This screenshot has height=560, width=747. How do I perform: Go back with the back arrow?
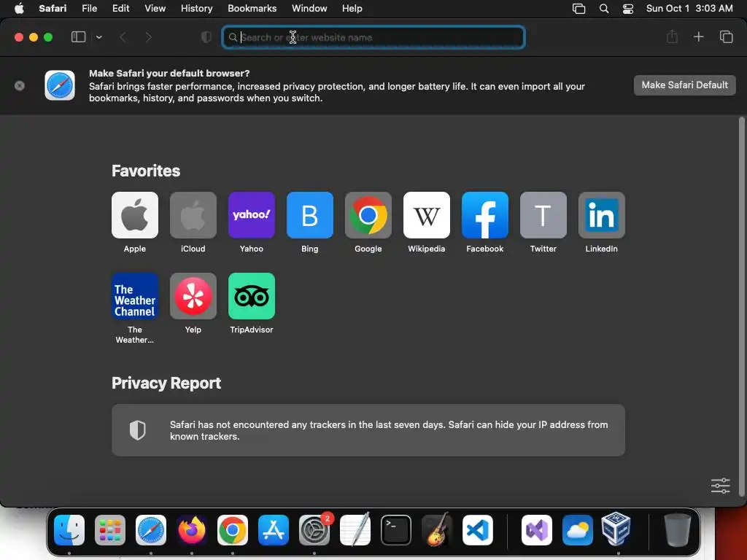pos(123,37)
